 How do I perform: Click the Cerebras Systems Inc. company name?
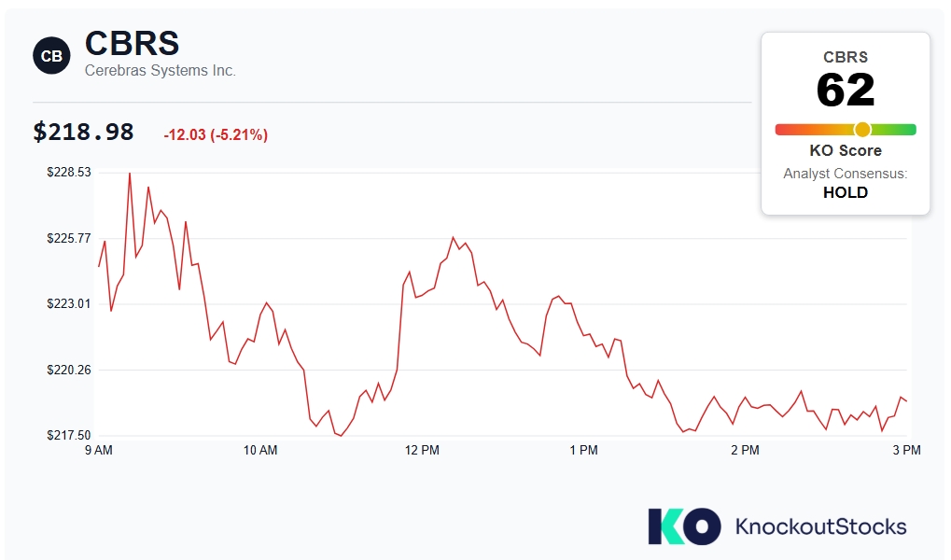161,70
